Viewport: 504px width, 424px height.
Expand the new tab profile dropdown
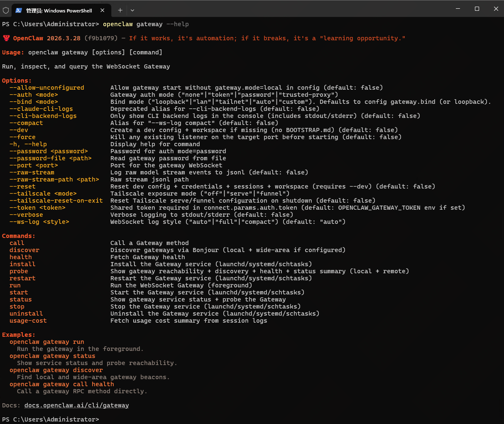[x=132, y=10]
